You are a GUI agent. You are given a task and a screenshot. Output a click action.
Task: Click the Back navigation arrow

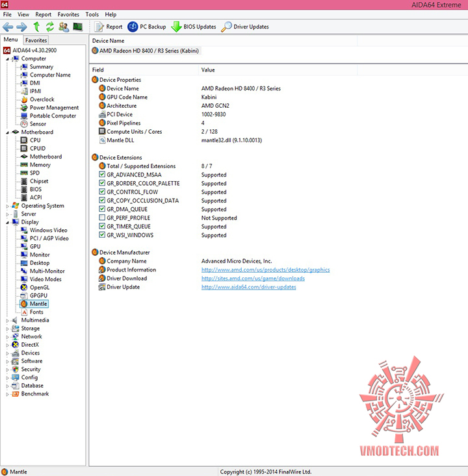pyautogui.click(x=8, y=27)
